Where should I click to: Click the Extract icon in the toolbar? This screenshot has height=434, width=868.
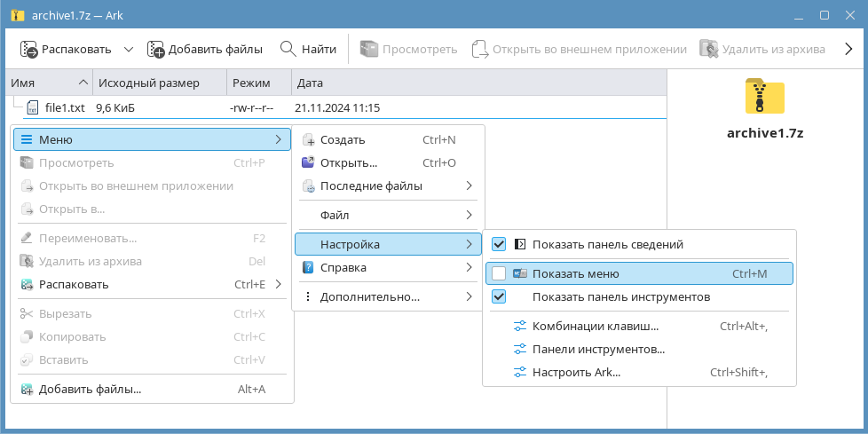tap(29, 50)
